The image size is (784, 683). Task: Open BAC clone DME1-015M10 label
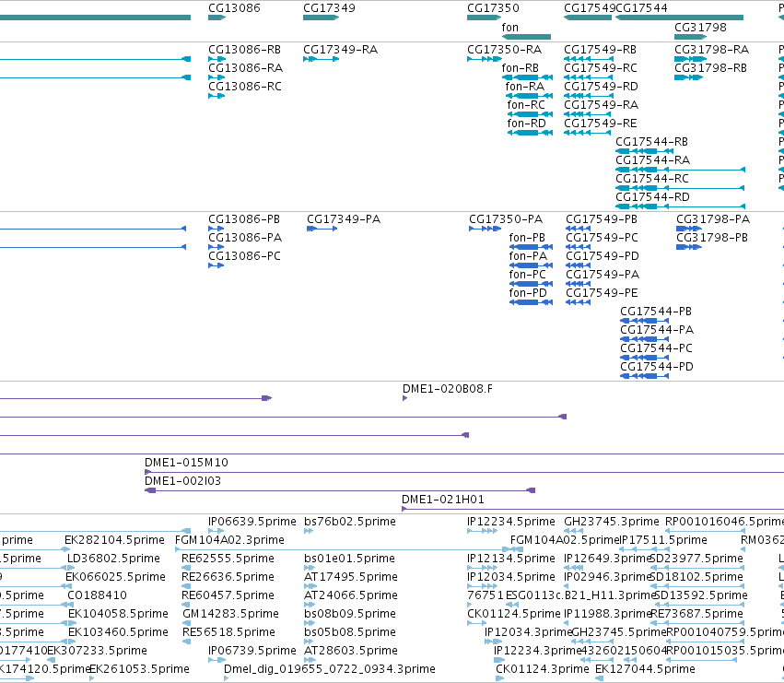(x=186, y=463)
